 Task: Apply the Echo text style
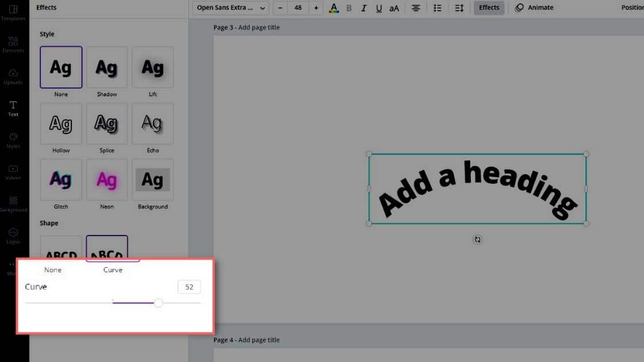[x=153, y=124]
